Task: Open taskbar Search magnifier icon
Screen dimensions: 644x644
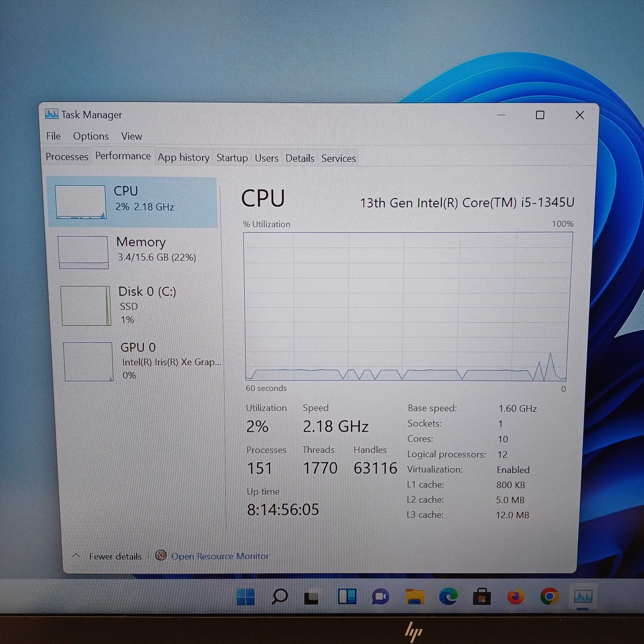Action: coord(279,597)
